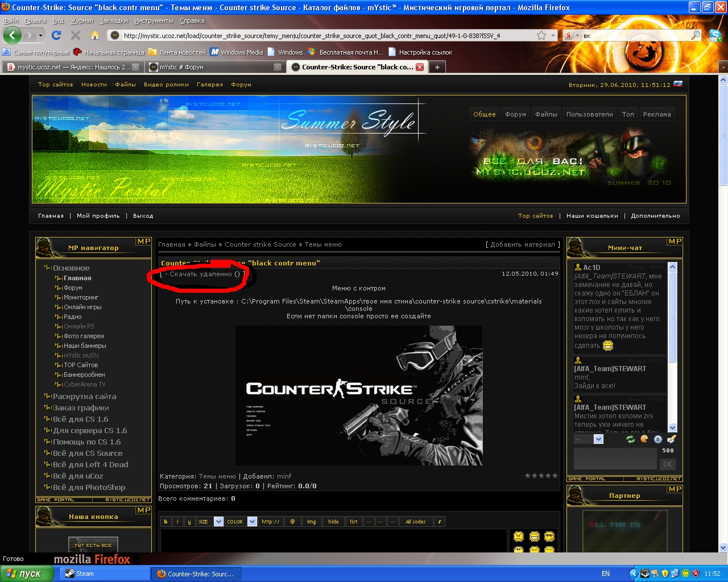The height and width of the screenshot is (582, 728).
Task: Open the Файл menu
Action: (x=10, y=20)
